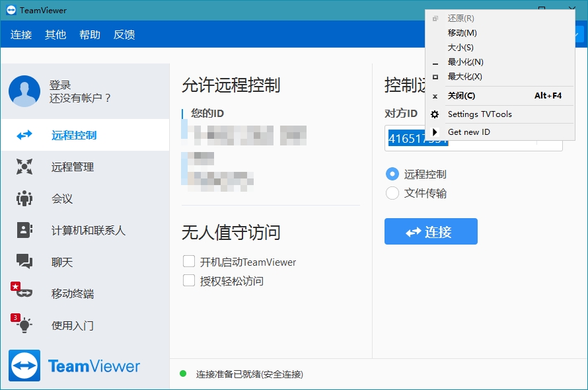Viewport: 588px width, 390px height.
Task: Open the 使用入门 lightbulb icon
Action: (x=24, y=325)
